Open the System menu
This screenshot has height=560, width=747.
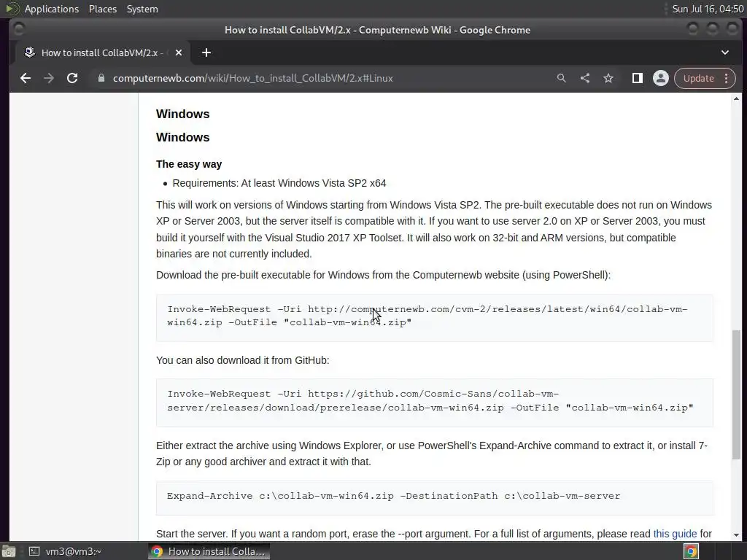tap(142, 9)
